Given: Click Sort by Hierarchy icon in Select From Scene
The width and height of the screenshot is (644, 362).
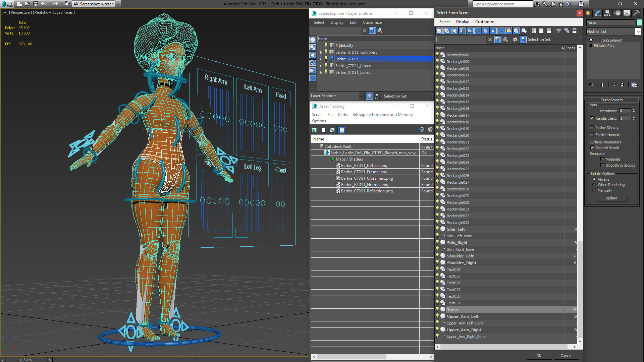Looking at the screenshot, I should [523, 40].
